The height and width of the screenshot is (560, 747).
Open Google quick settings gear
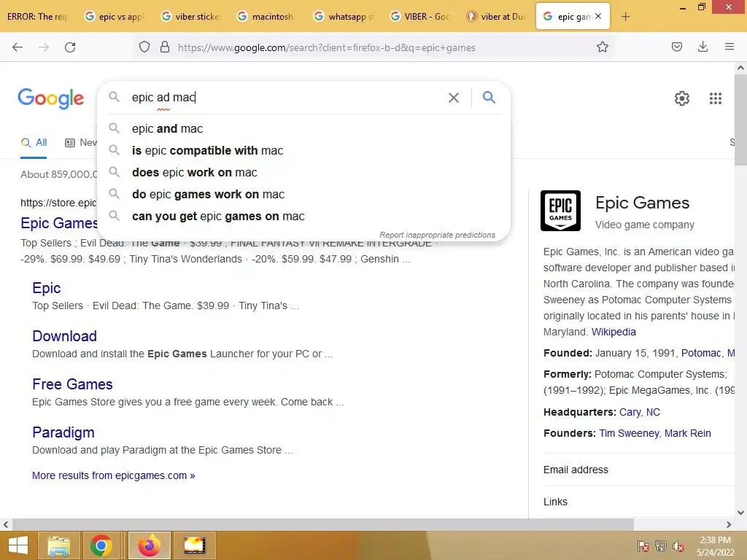(682, 98)
